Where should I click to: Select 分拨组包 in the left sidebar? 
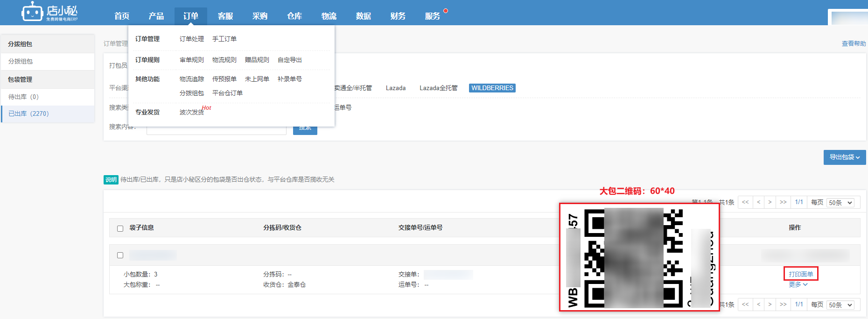tap(48, 61)
